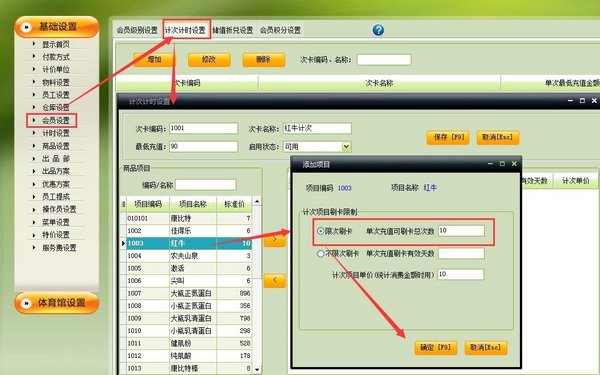Screen dimensions: 600x375
Task: Click the move-left arrow button to remove item
Action: (x=274, y=280)
